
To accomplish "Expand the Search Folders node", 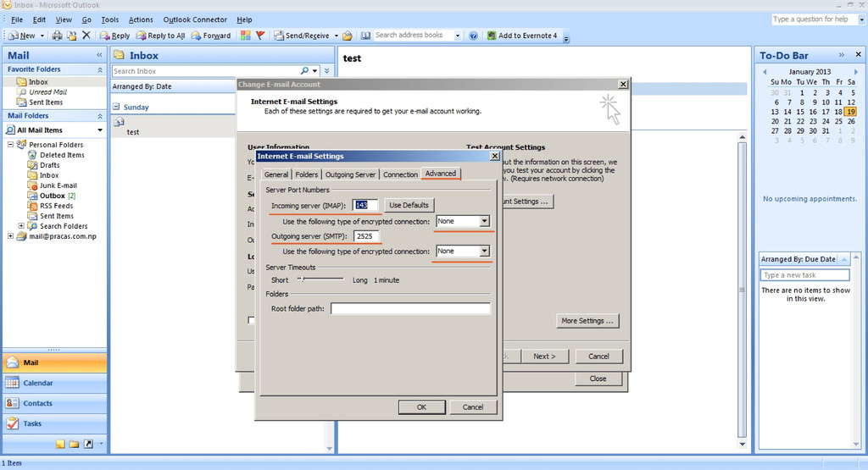I will click(x=21, y=225).
